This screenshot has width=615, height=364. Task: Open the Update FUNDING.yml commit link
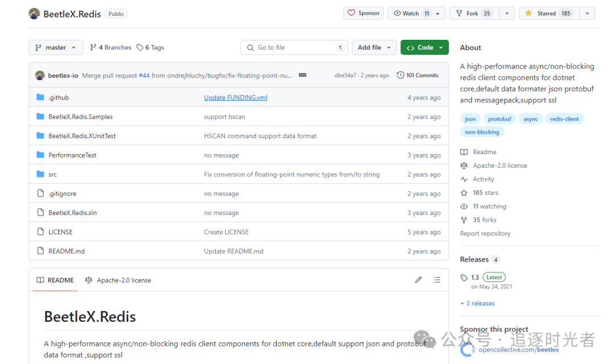pos(235,97)
